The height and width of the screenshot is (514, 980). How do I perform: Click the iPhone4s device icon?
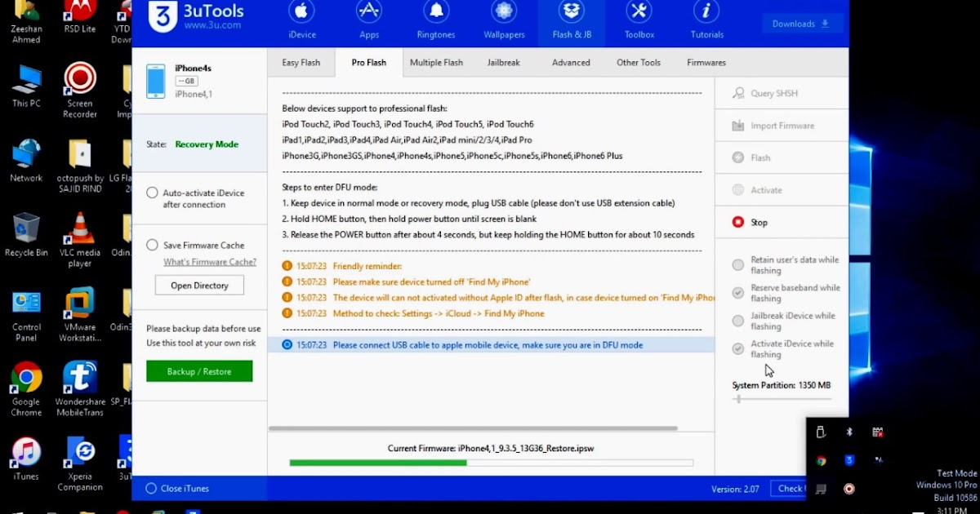pyautogui.click(x=155, y=82)
